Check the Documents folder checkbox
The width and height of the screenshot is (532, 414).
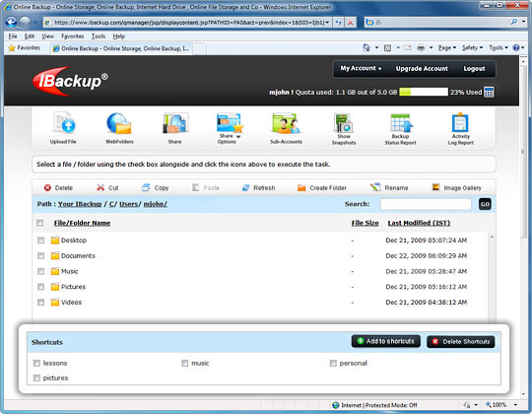click(x=40, y=255)
